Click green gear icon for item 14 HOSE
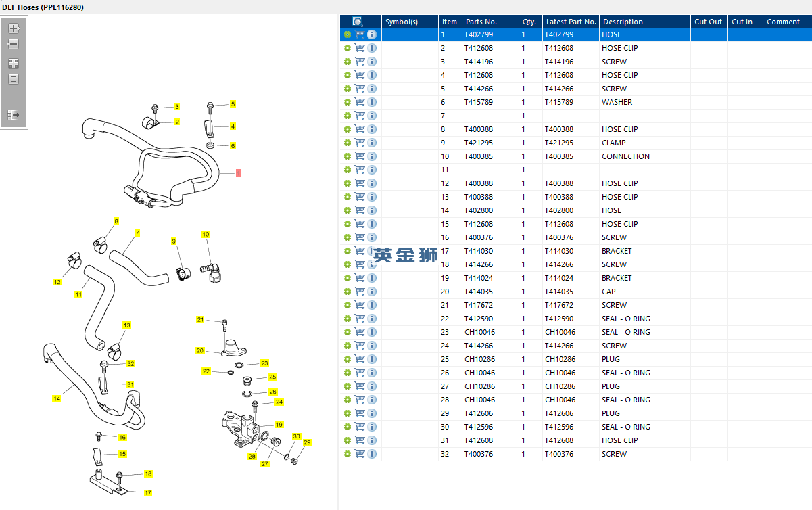This screenshot has height=510, width=812. tap(348, 210)
